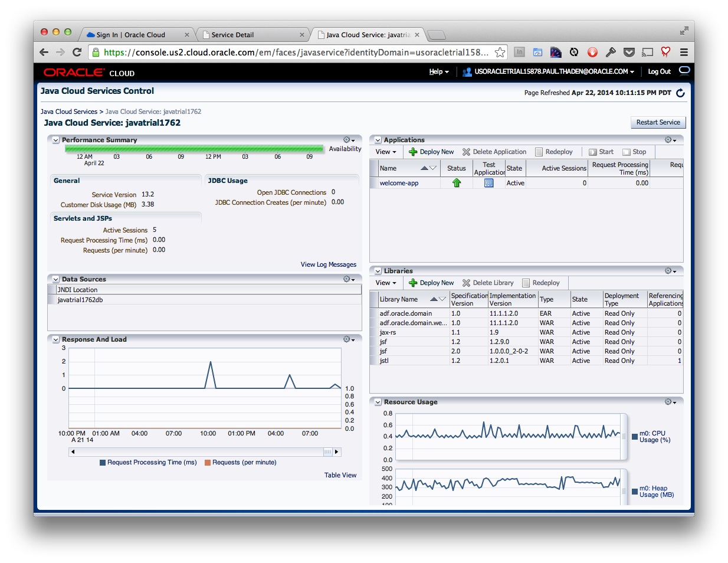Click Delete Application in the toolbar
728x563 pixels.
[x=494, y=152]
